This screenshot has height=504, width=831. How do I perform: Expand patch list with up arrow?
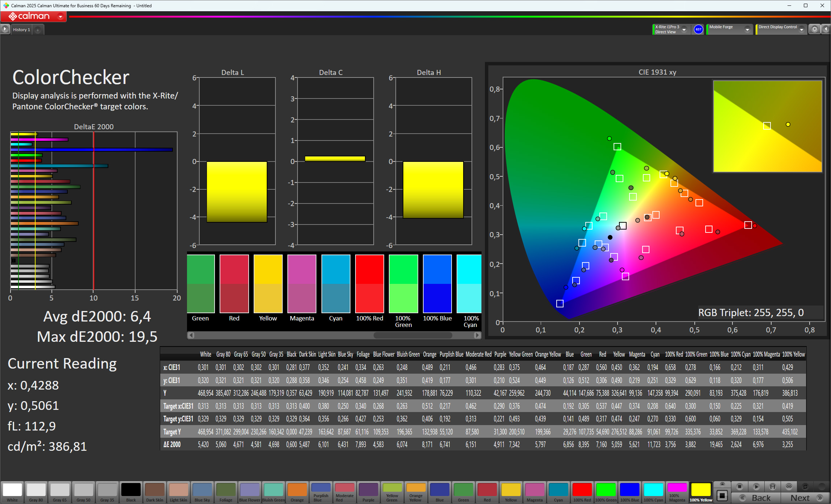pyautogui.click(x=722, y=484)
